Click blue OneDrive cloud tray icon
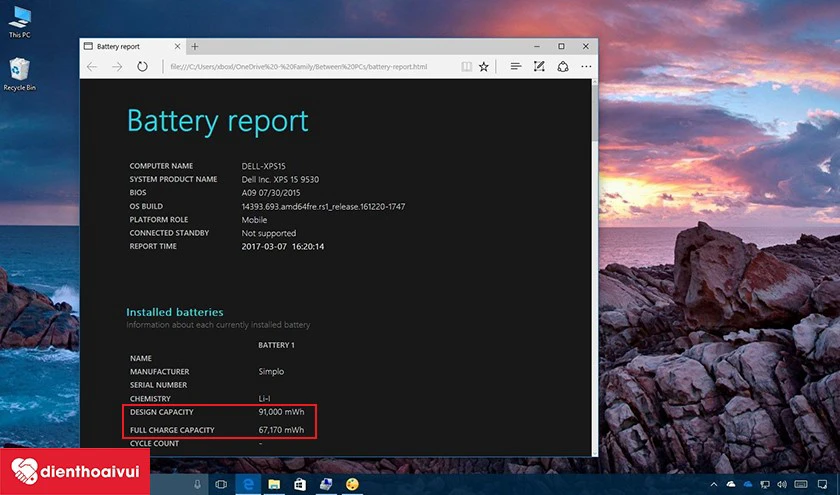840x495 pixels. 748,485
